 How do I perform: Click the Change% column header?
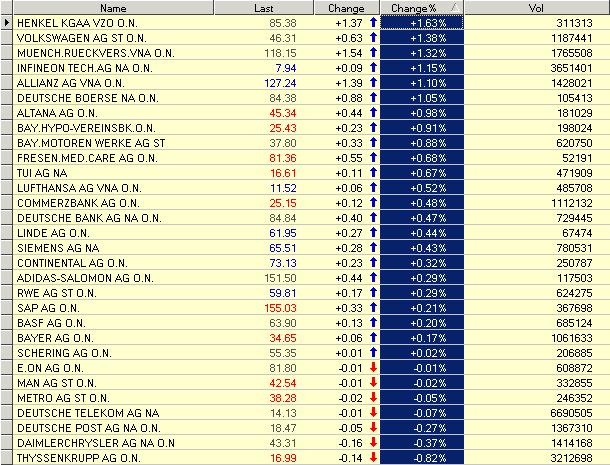[x=422, y=7]
